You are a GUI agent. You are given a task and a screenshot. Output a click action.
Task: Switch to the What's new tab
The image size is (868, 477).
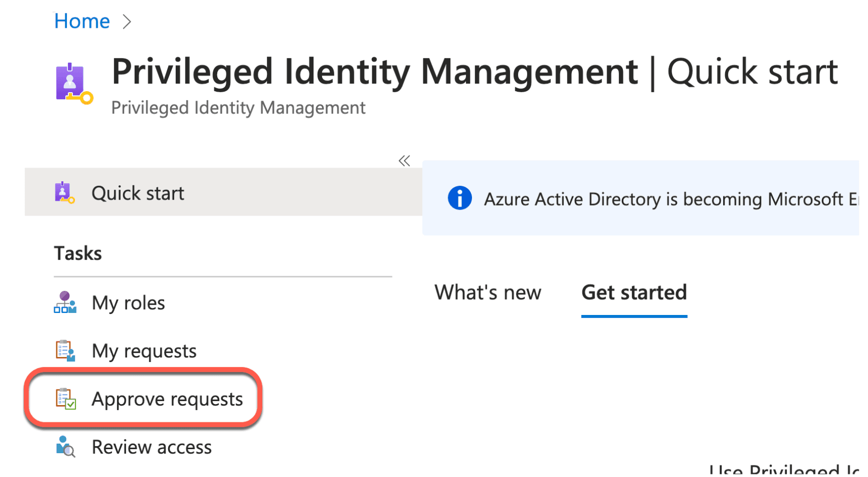[x=488, y=293]
